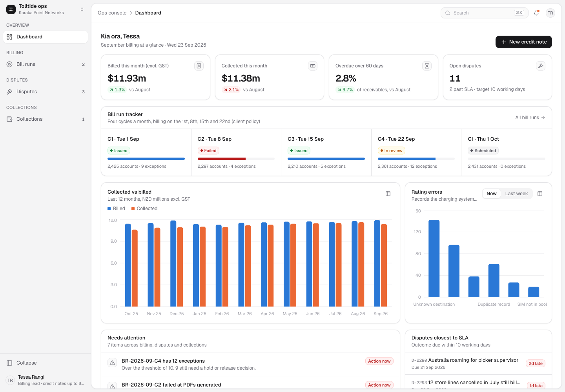Click the Ops console breadcrumb
This screenshot has height=392, width=565.
tap(112, 13)
